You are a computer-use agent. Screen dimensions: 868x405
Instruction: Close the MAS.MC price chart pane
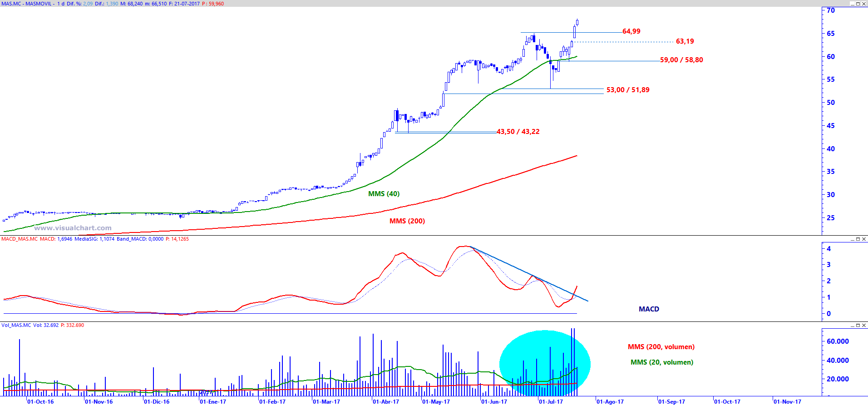[864, 4]
